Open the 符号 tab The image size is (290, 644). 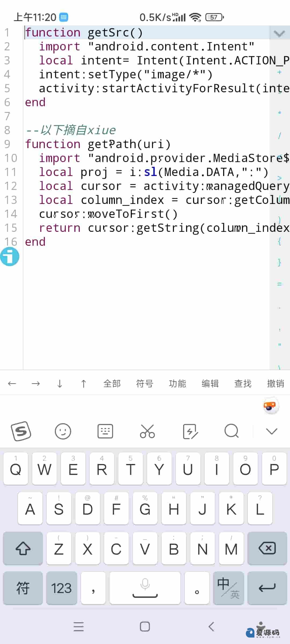click(x=144, y=383)
